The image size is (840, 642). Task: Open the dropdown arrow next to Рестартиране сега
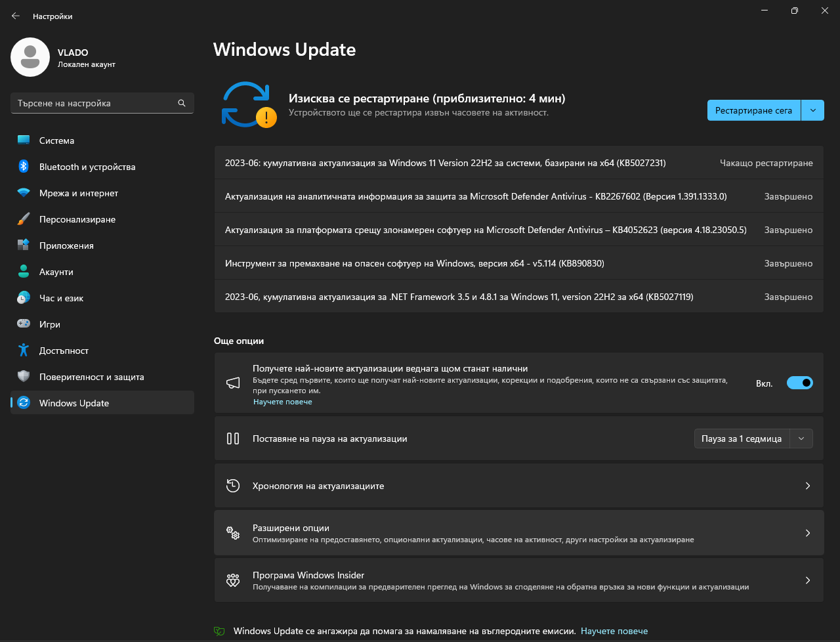(x=813, y=110)
